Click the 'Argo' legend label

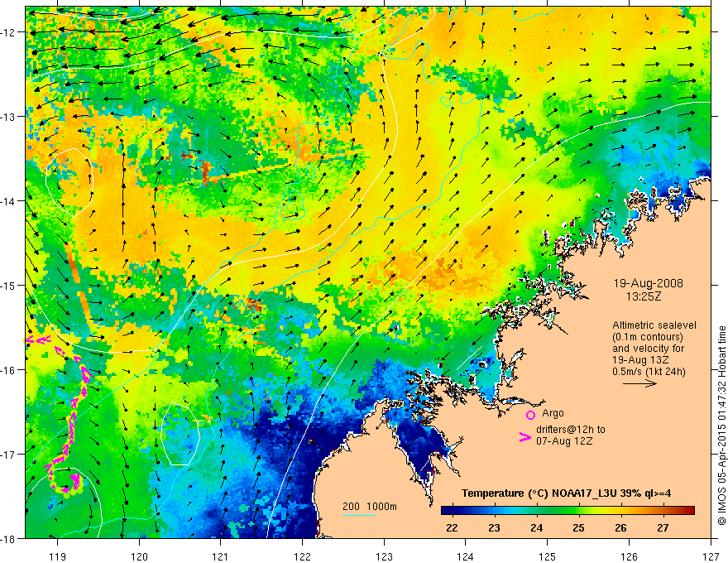pos(553,413)
